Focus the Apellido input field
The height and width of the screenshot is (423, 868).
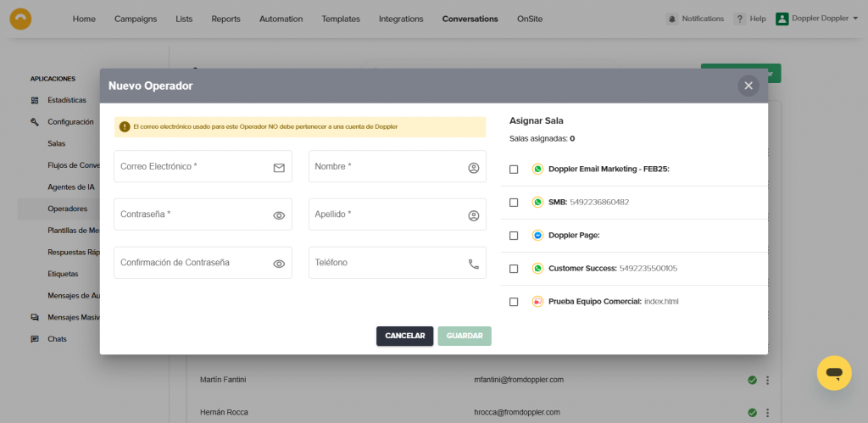[398, 214]
